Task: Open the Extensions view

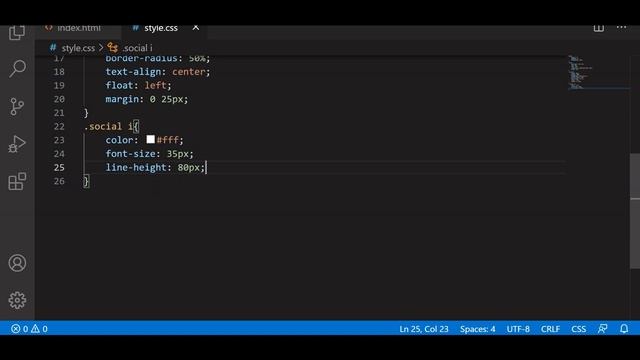Action: (17, 181)
